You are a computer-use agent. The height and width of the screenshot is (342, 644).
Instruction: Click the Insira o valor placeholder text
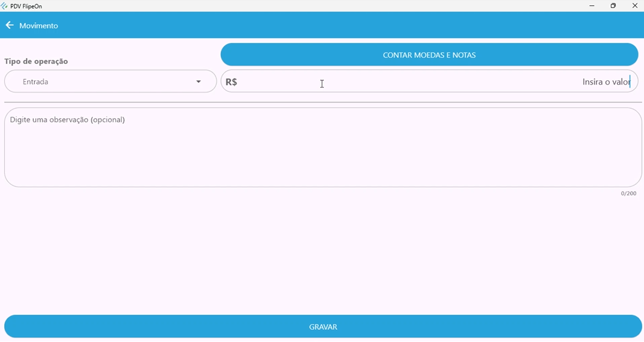tap(605, 82)
